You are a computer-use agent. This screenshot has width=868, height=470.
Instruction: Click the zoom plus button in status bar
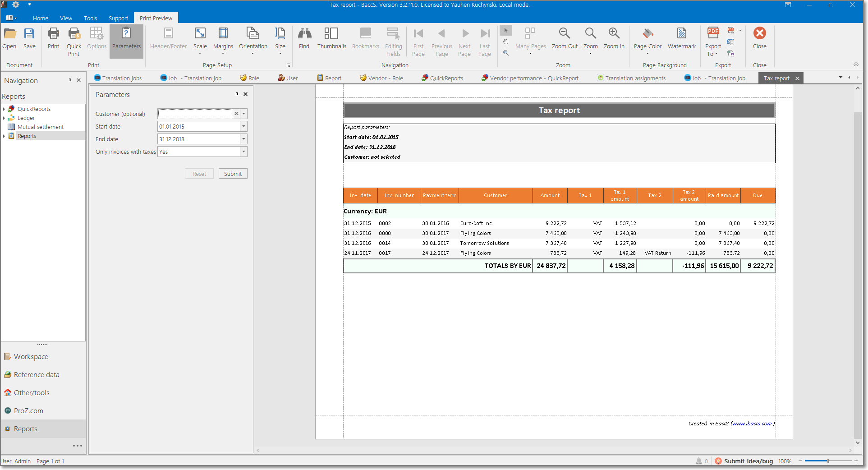pyautogui.click(x=856, y=461)
